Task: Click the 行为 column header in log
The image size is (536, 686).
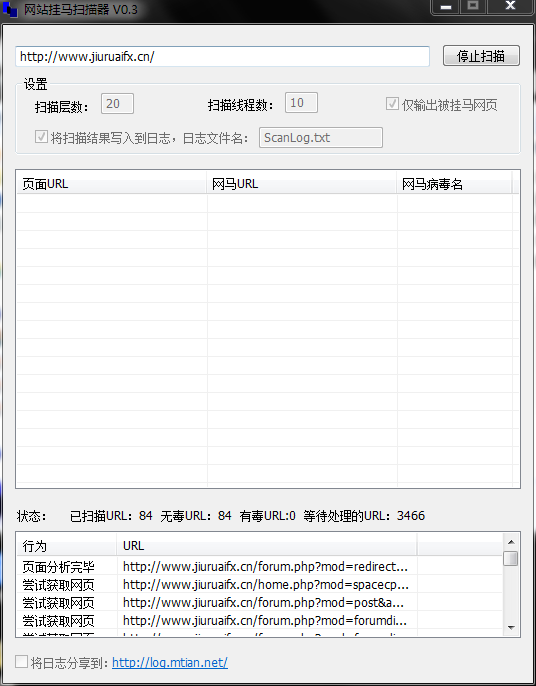Action: [67, 546]
